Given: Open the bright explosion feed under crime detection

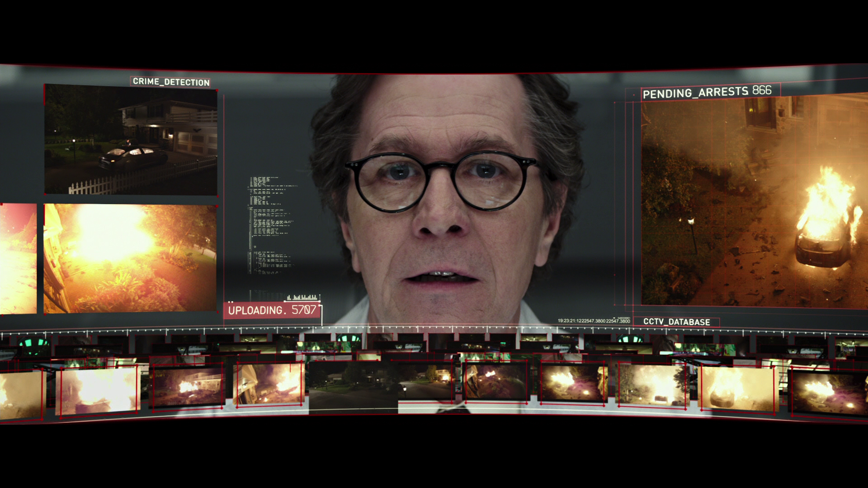Looking at the screenshot, I should click(130, 258).
